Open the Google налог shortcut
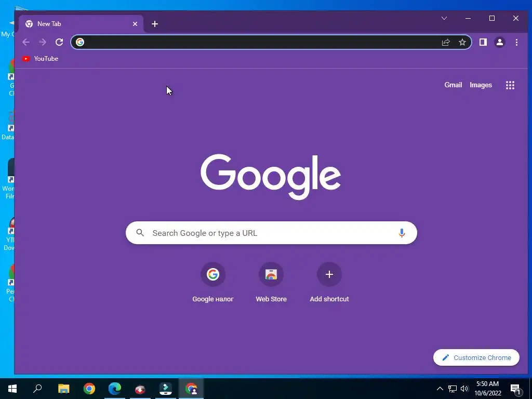The width and height of the screenshot is (532, 399). click(x=212, y=282)
